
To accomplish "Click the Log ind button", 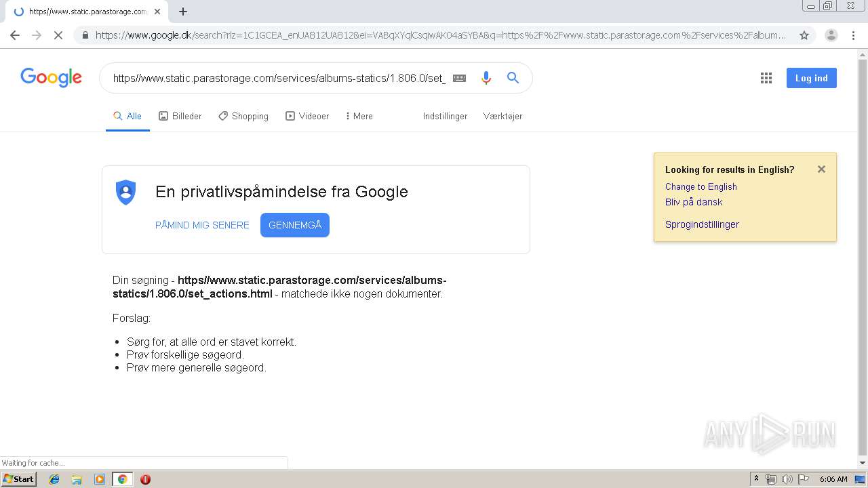I will (812, 78).
